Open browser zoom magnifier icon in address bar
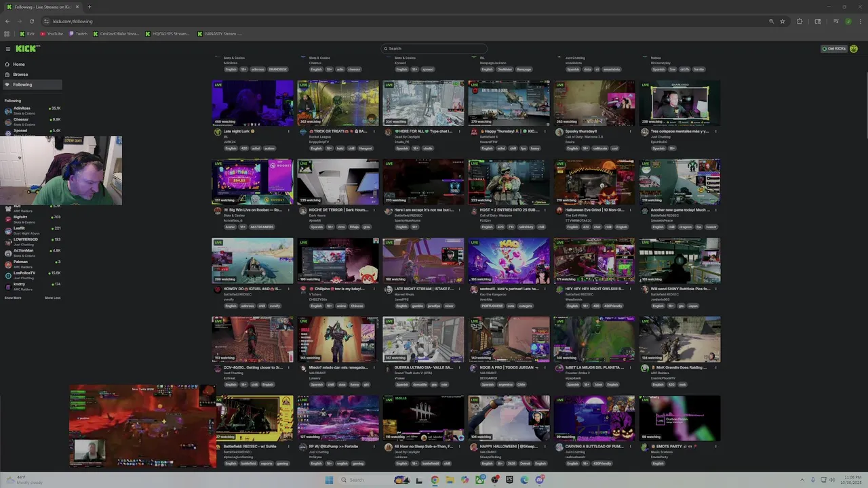 pyautogui.click(x=771, y=21)
